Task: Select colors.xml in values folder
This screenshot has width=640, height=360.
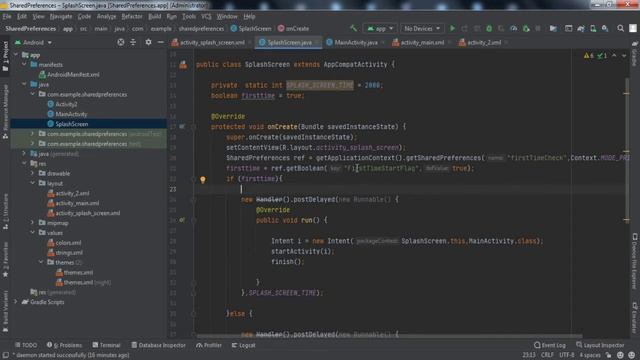Action: coord(64,242)
